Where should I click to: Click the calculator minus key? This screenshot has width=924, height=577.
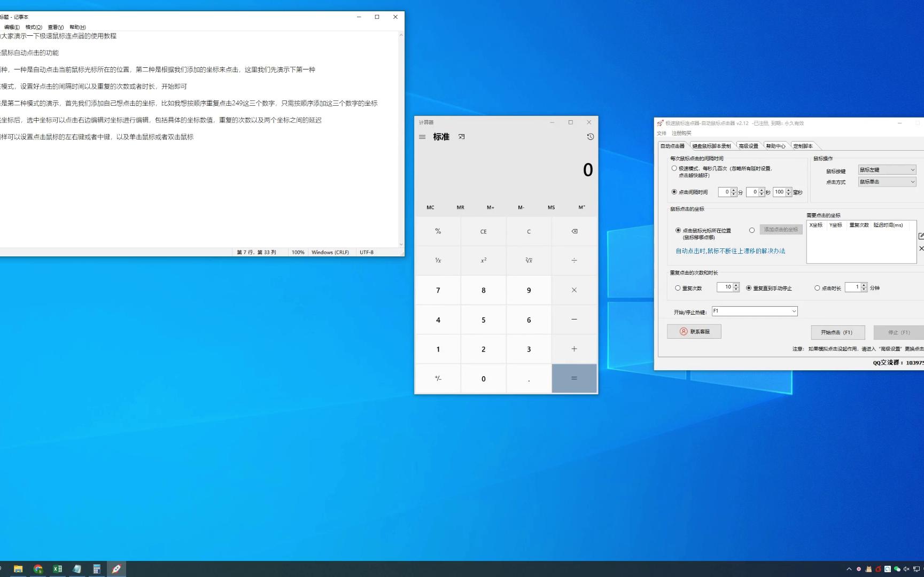click(574, 319)
